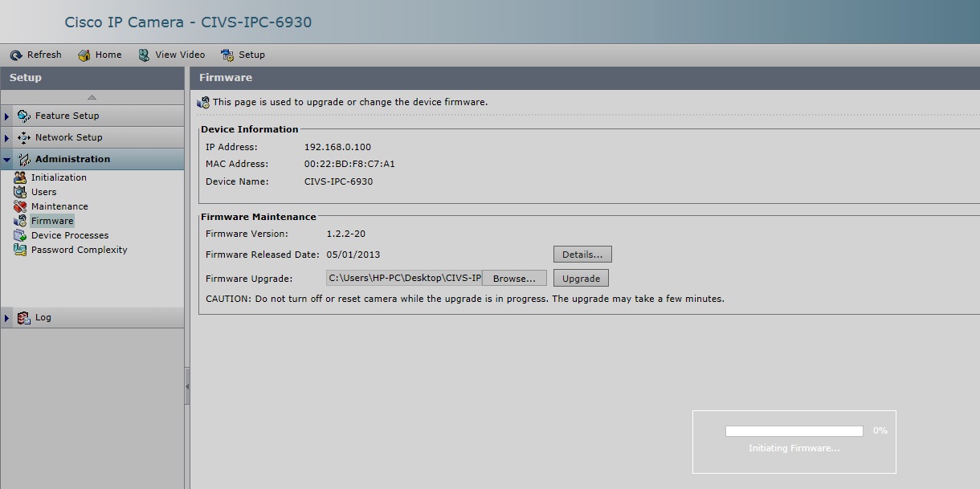Viewport: 980px width, 489px height.
Task: Click the 'Device Name:' label
Action: (237, 181)
